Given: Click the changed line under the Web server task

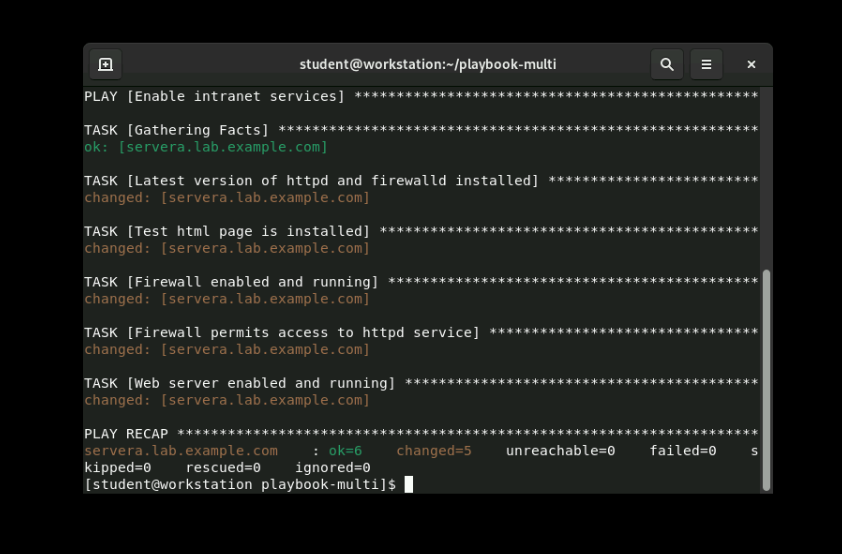Looking at the screenshot, I should (227, 400).
